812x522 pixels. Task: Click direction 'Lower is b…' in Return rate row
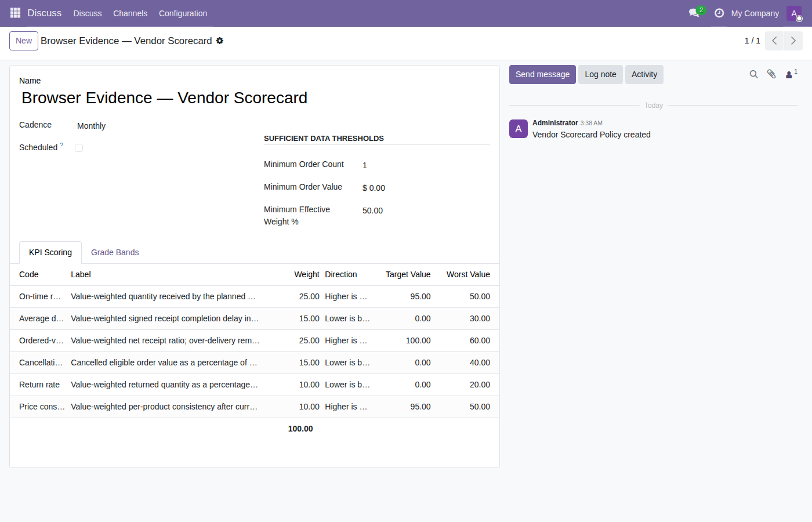[347, 385]
